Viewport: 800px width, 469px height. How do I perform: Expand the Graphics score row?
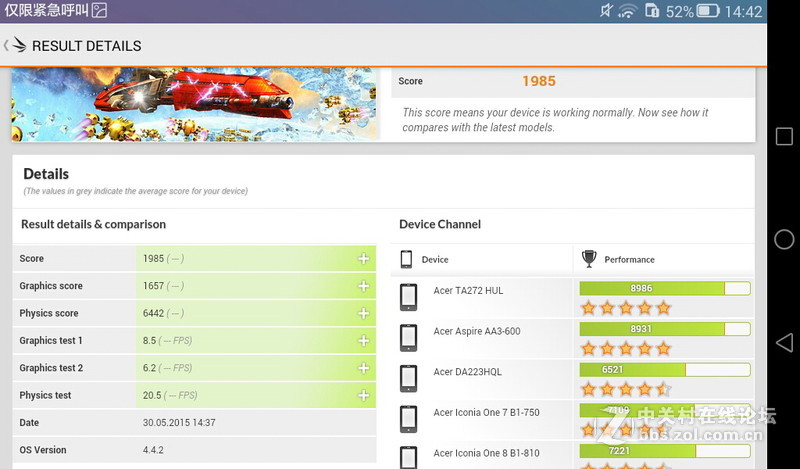pyautogui.click(x=363, y=286)
